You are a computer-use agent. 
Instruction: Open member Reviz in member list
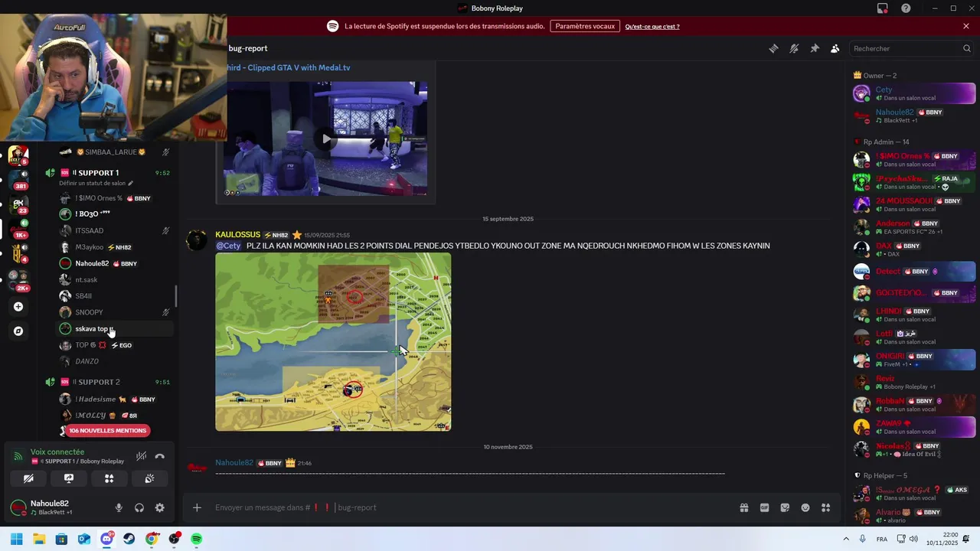click(x=914, y=383)
